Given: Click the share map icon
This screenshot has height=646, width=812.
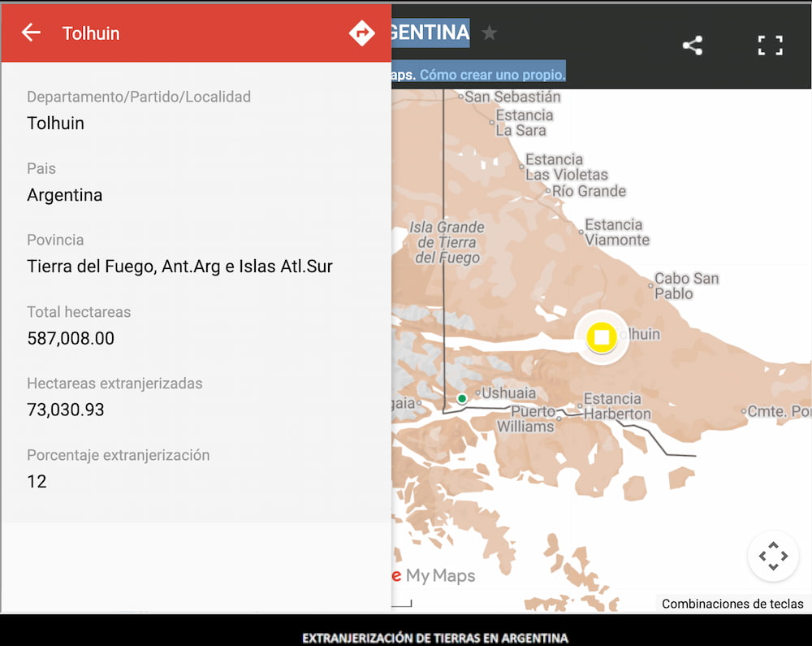Looking at the screenshot, I should tap(692, 46).
